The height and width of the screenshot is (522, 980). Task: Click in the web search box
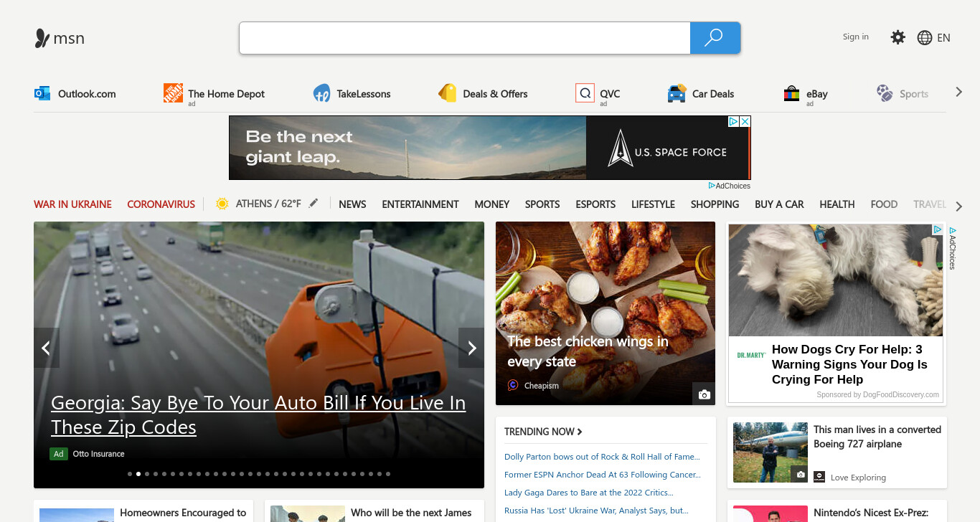pyautogui.click(x=465, y=38)
